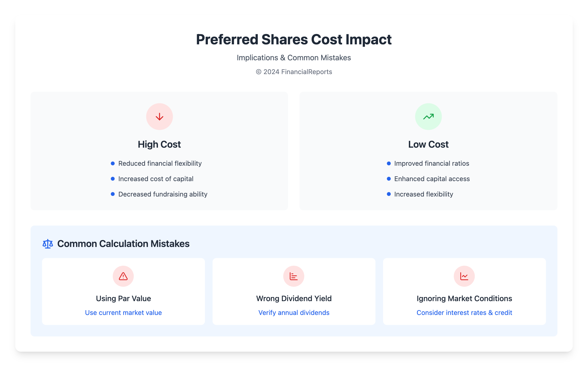Click the line chart icon above Ignoring Market Conditions
This screenshot has width=588, height=367.
[464, 276]
